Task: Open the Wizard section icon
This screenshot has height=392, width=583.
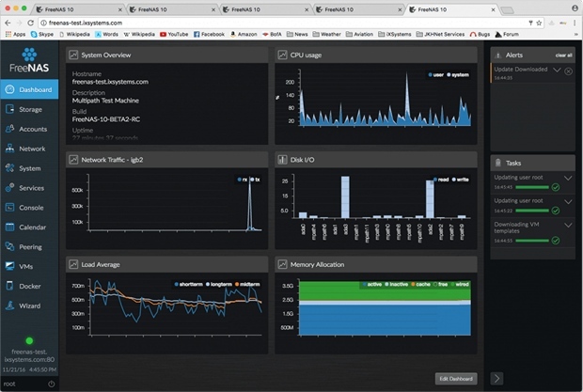Action: coord(10,306)
